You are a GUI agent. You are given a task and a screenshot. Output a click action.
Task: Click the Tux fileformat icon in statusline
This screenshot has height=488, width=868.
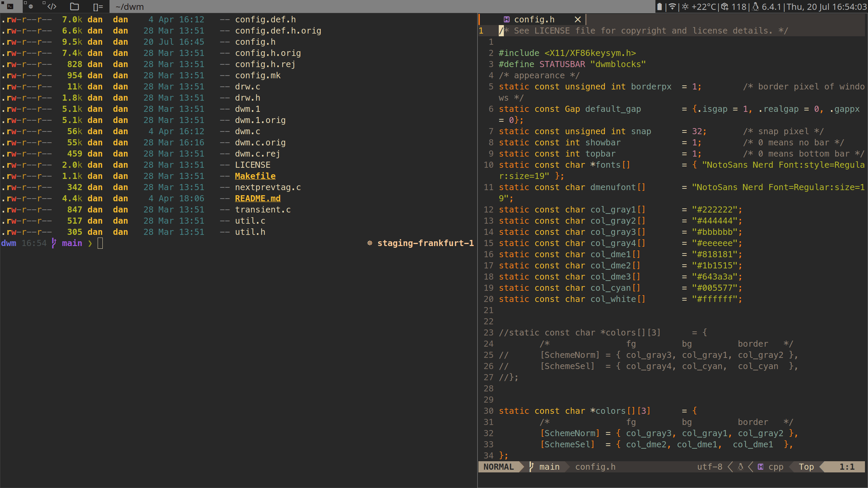coord(741,467)
